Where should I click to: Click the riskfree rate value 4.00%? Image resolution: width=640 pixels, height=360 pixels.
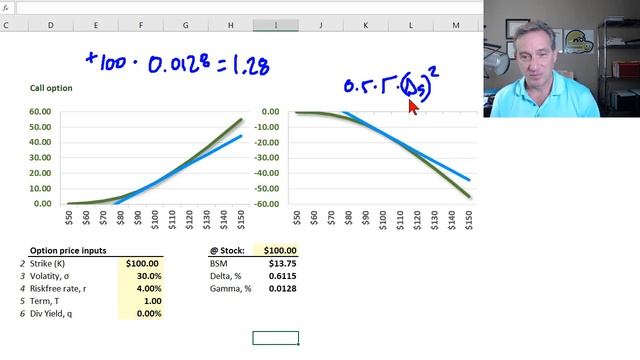point(141,289)
